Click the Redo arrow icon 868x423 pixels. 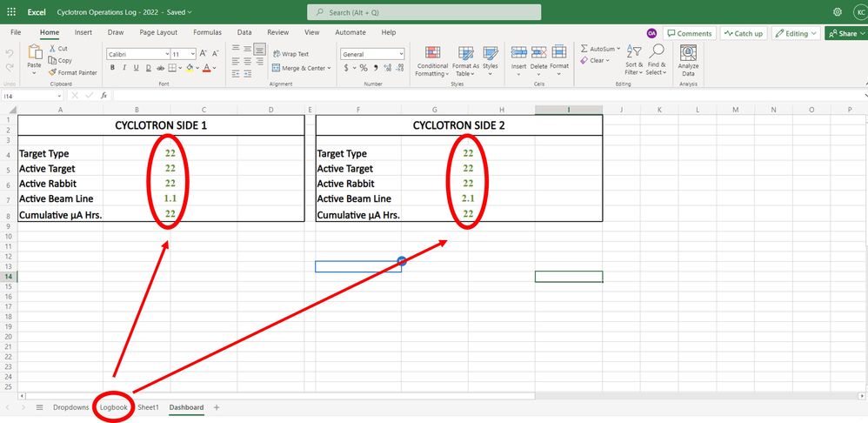pyautogui.click(x=10, y=68)
